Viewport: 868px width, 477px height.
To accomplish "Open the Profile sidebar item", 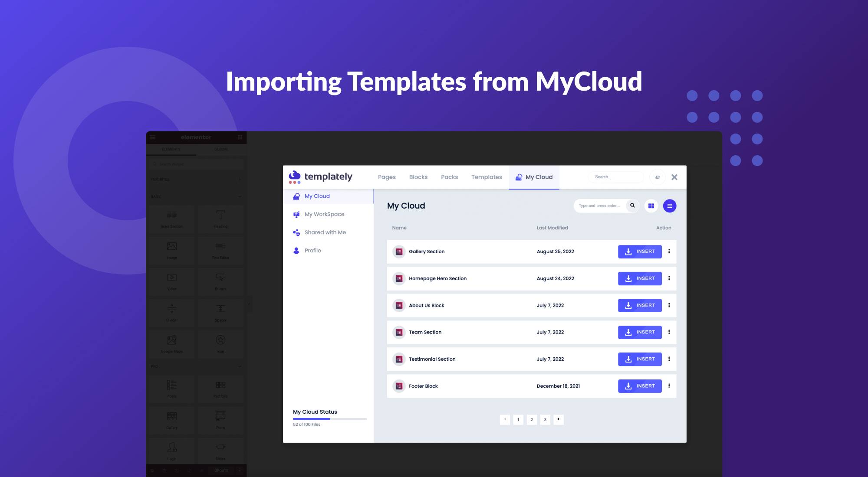I will point(312,251).
